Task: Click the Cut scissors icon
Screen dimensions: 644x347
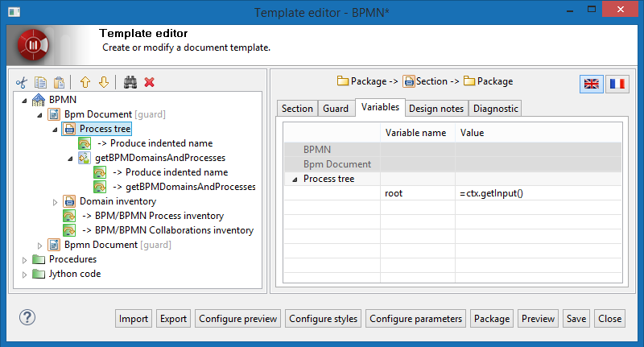Action: point(22,83)
